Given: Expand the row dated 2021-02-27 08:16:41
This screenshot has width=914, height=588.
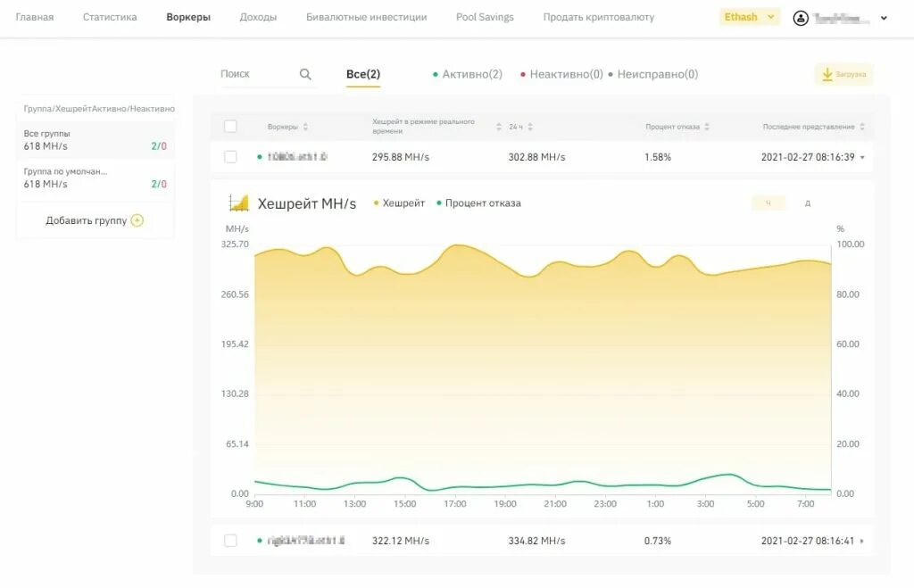Looking at the screenshot, I should (x=862, y=541).
